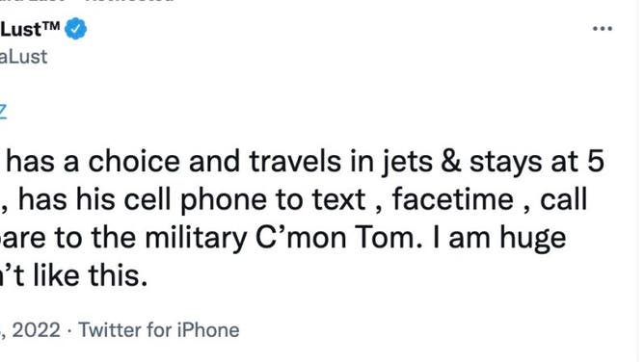
Task: Click the word travels in the tweet
Action: pos(295,162)
